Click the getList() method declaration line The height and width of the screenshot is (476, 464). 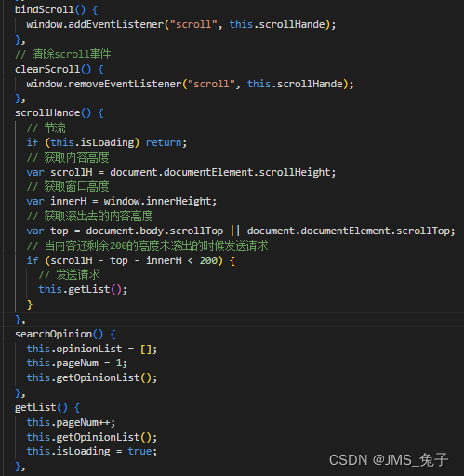[x=47, y=407]
